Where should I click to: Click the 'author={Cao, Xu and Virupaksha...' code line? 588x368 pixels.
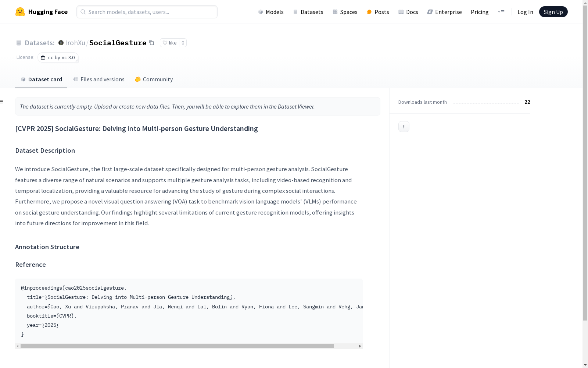[195, 307]
